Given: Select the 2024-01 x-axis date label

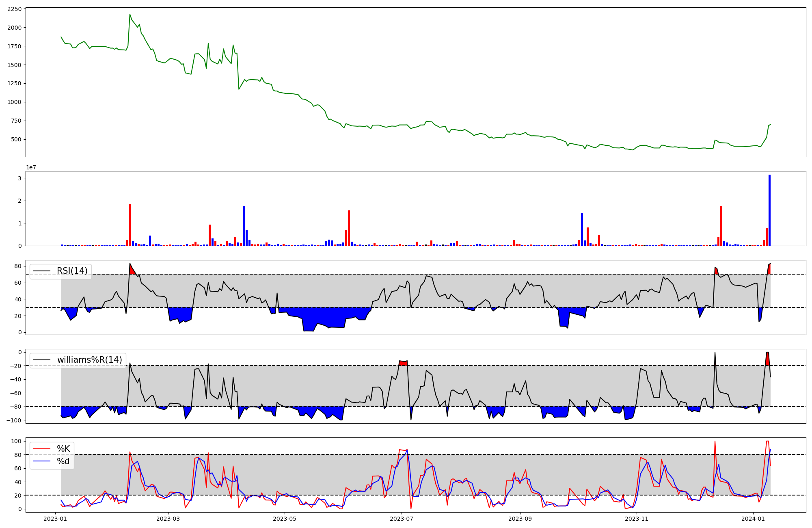Looking at the screenshot, I should 754,519.
